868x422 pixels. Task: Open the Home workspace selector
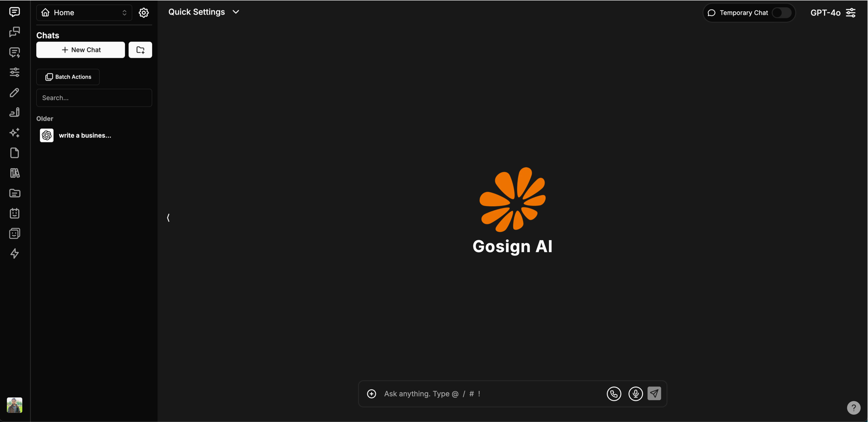[x=84, y=12]
